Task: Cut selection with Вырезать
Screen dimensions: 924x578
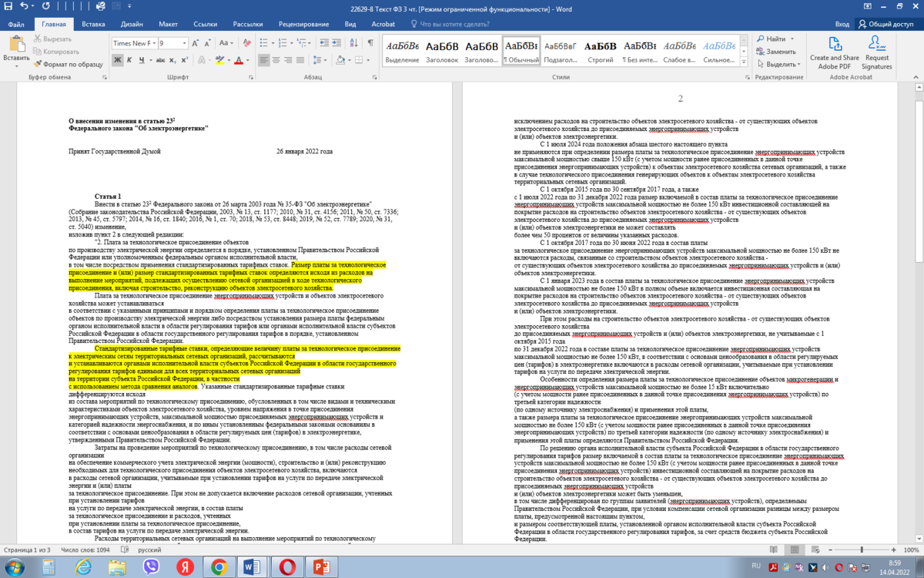Action: click(x=52, y=39)
